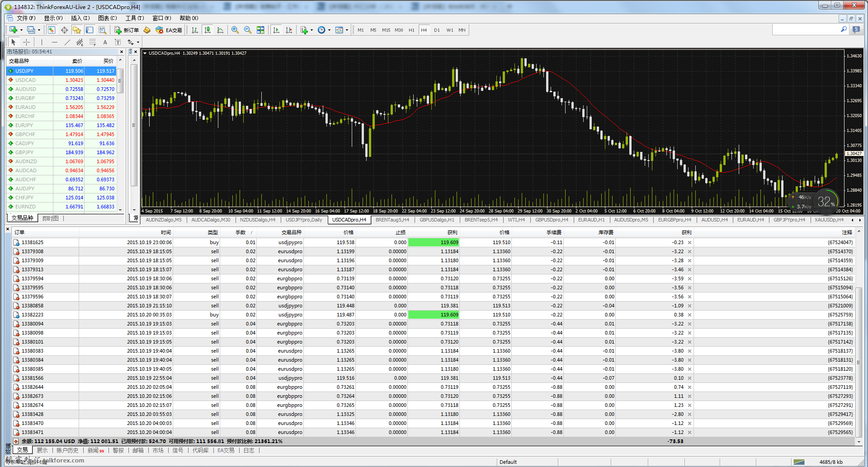The image size is (868, 467).
Task: Toggle the Terminal panel icon
Action: point(90,30)
